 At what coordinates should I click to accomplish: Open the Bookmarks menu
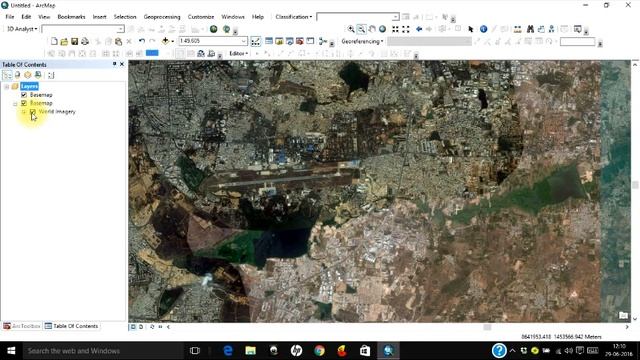point(71,17)
